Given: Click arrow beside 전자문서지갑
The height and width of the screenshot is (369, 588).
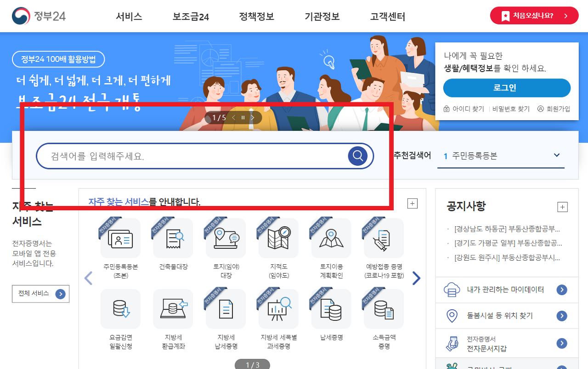Looking at the screenshot, I should click(562, 343).
